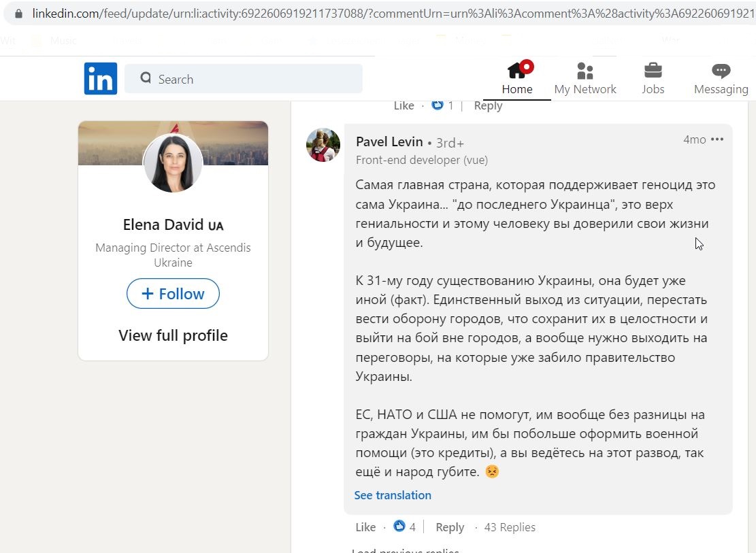Click Elena David's profile photo
756x553 pixels.
pyautogui.click(x=173, y=163)
